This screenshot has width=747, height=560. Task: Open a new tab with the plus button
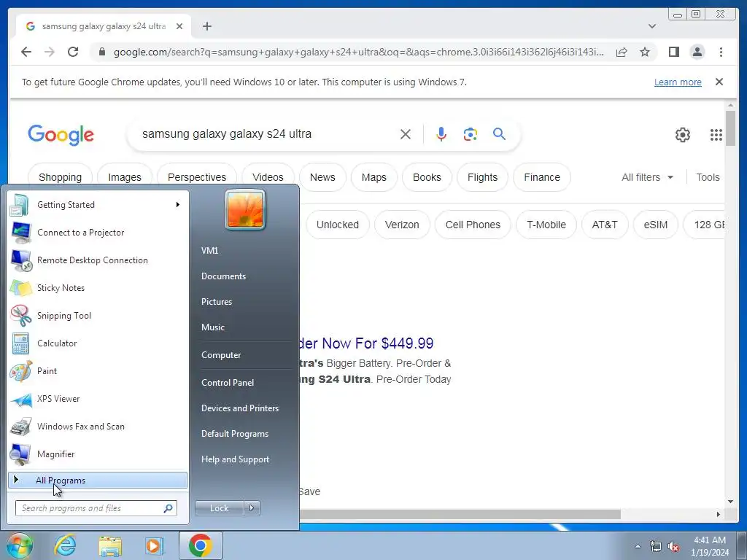206,26
